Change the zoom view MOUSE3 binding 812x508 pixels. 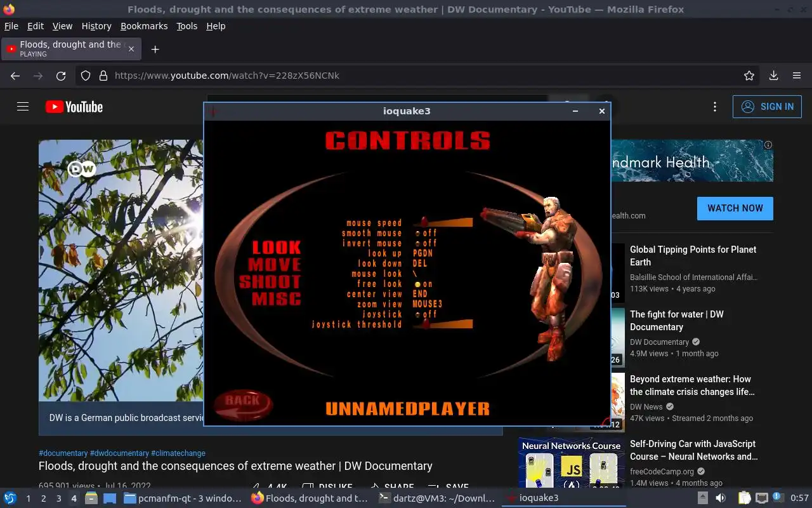[x=428, y=304]
